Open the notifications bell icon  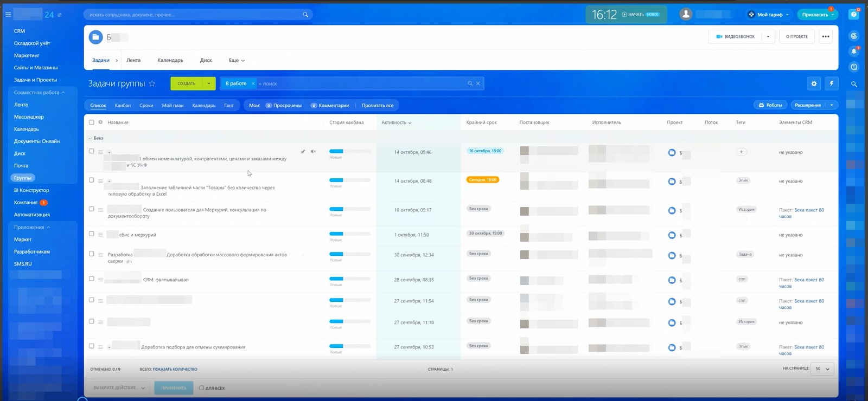(854, 51)
